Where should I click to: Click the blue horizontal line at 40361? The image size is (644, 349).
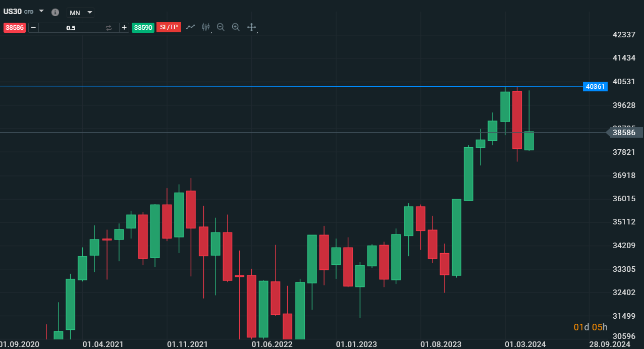[x=303, y=86]
